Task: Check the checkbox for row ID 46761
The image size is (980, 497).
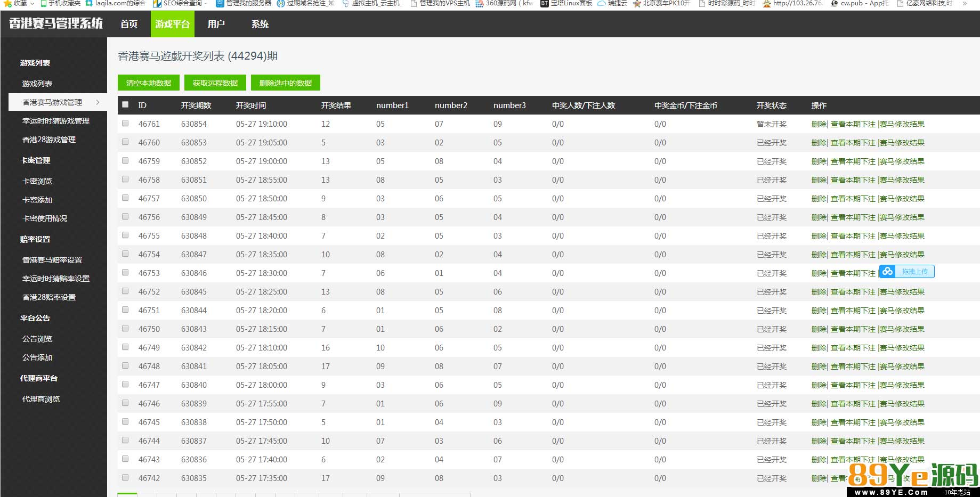Action: tap(125, 124)
